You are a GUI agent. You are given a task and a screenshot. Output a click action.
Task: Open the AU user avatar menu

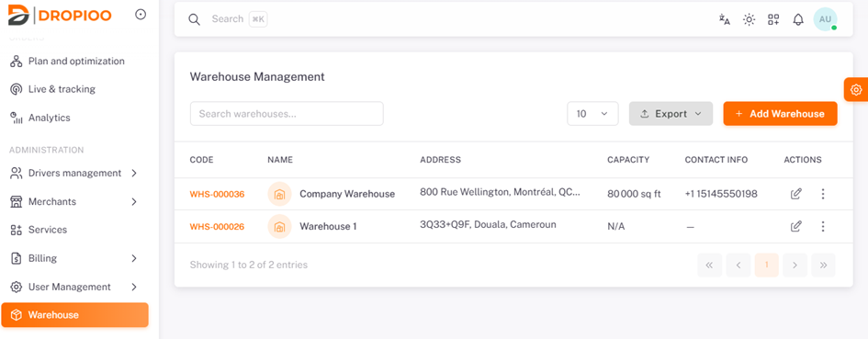tap(826, 19)
